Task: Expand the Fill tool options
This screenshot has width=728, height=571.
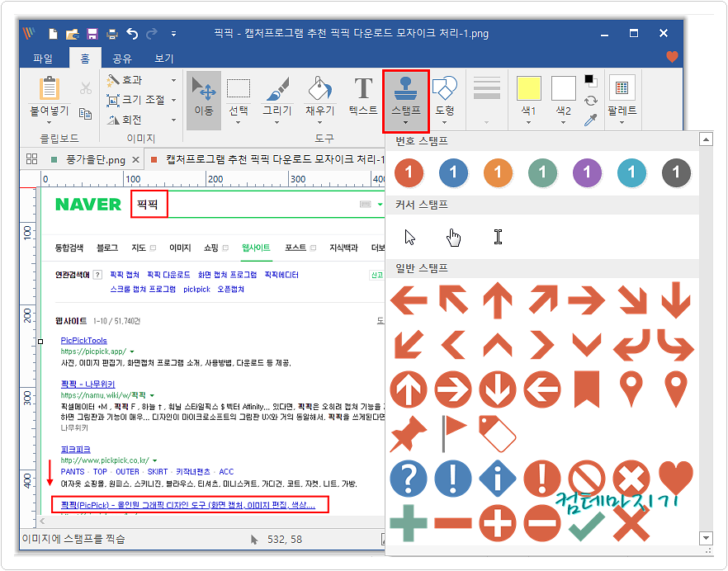Action: pos(320,123)
